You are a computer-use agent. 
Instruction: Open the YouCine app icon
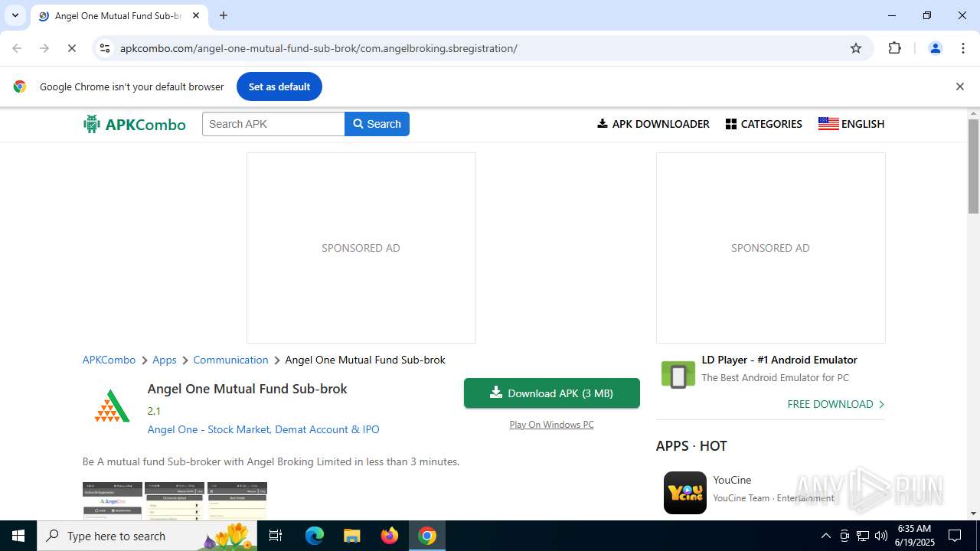click(x=684, y=492)
